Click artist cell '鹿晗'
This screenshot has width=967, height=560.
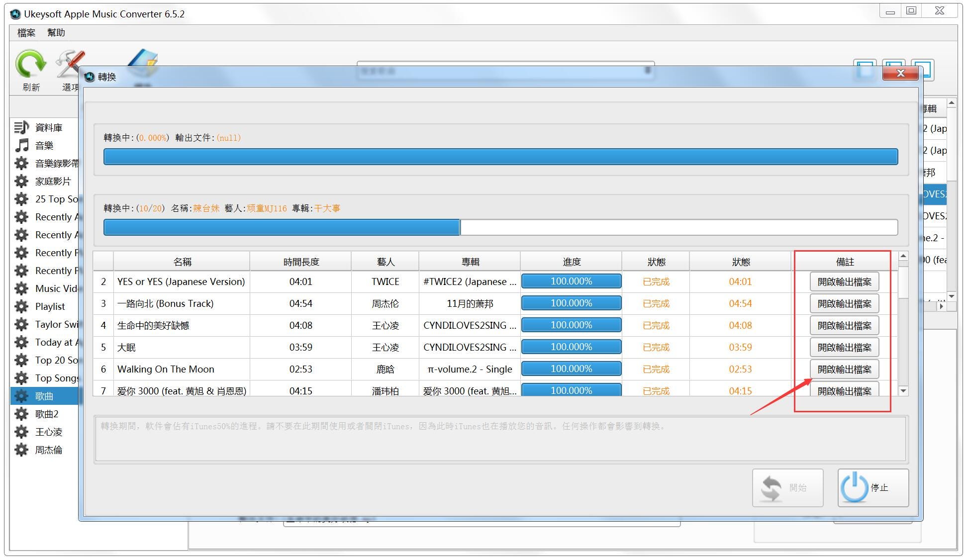(386, 369)
